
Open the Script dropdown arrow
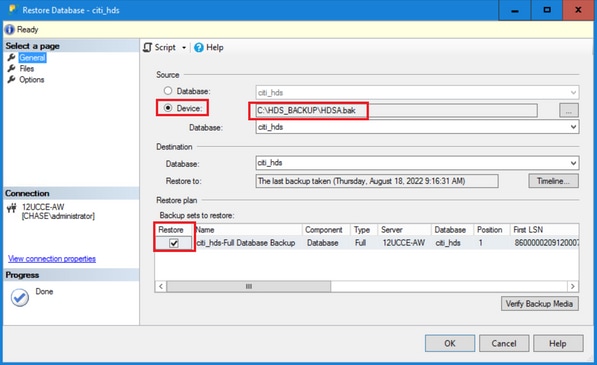184,48
